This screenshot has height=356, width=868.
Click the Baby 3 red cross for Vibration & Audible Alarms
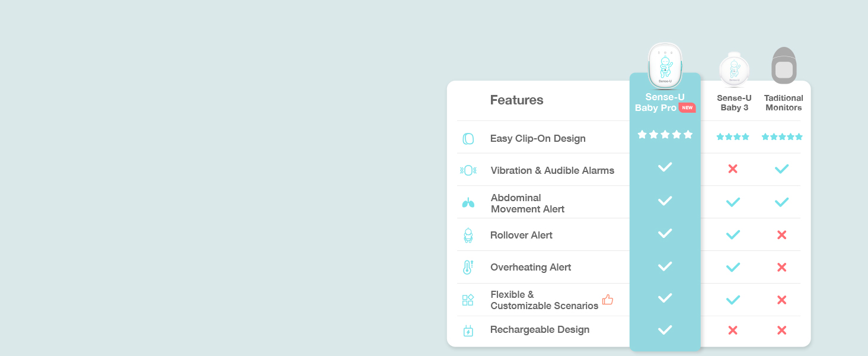tap(733, 169)
